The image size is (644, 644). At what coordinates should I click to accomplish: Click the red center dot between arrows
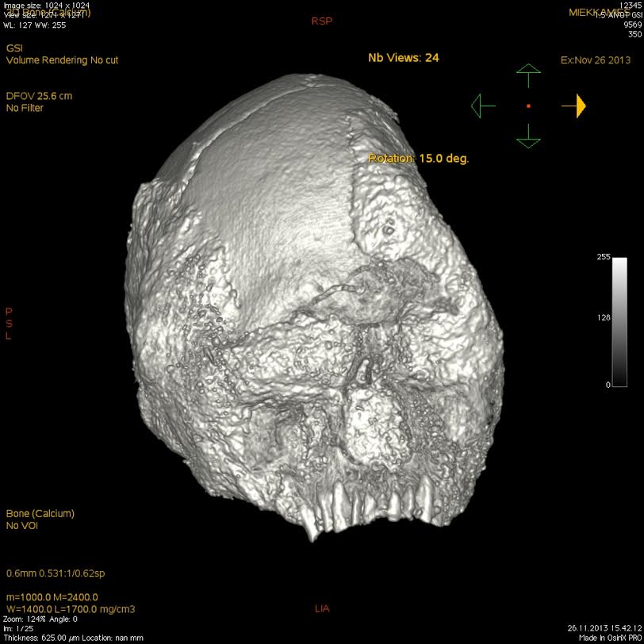coord(528,105)
